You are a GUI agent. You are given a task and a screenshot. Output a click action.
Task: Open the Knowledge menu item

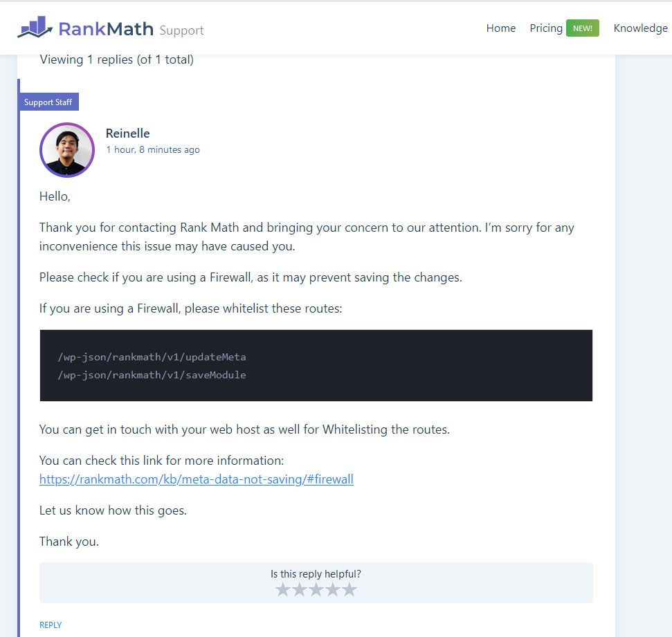[640, 28]
